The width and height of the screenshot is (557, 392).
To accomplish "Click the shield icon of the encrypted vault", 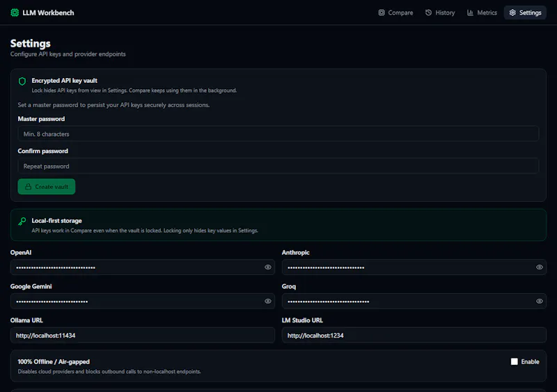I will 22,81.
